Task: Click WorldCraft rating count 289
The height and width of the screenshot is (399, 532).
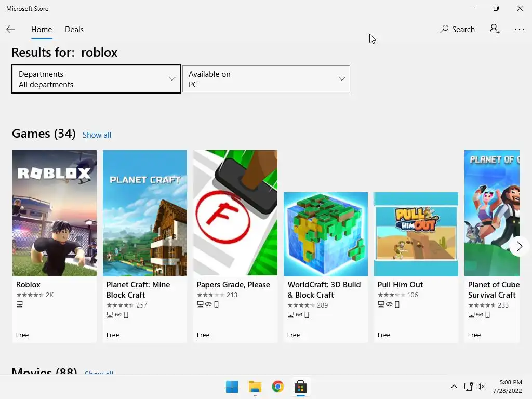Action: [x=322, y=305]
